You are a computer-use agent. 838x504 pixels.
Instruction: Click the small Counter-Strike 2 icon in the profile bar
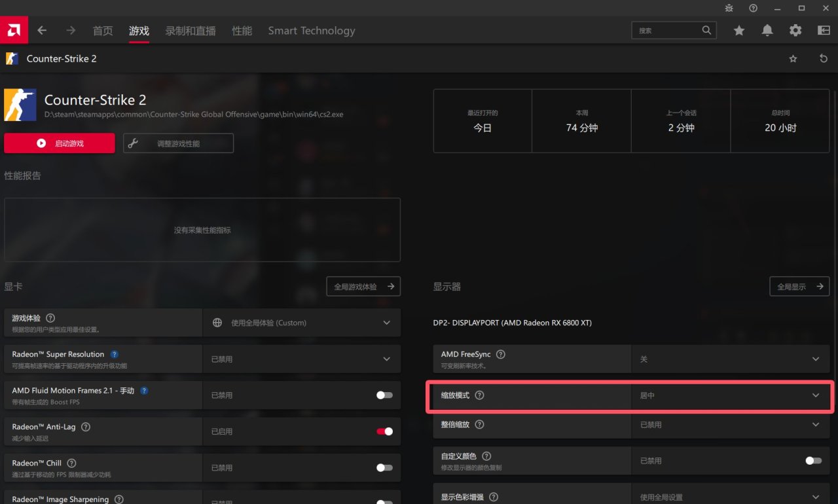12,59
